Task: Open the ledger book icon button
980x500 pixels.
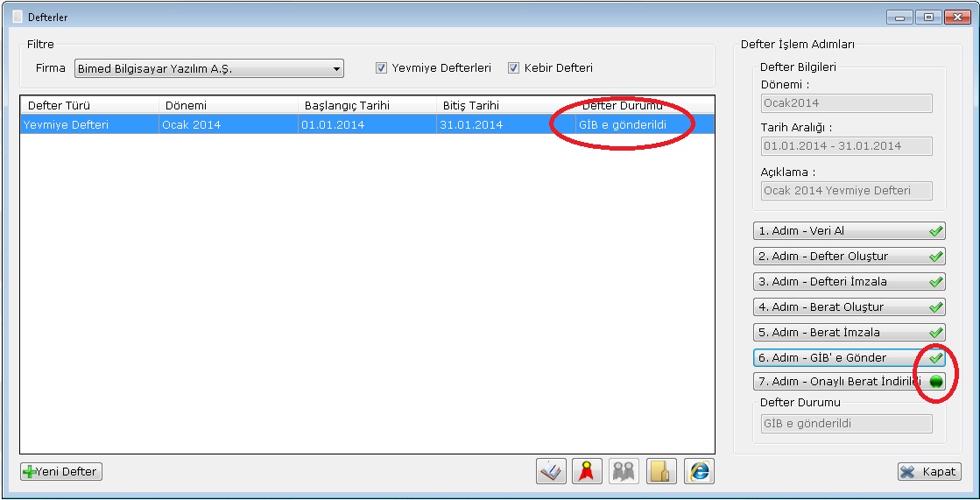Action: click(x=551, y=471)
